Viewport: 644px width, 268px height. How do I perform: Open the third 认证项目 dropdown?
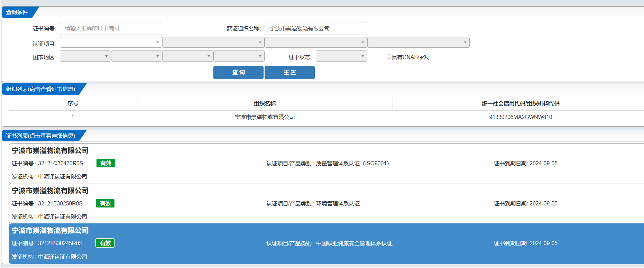(316, 42)
